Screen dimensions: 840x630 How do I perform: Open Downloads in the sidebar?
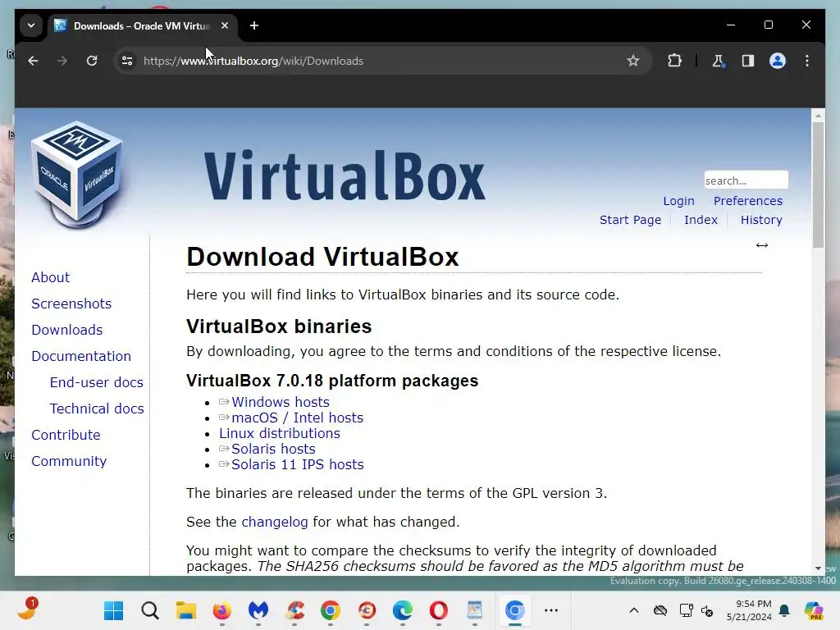coord(67,330)
